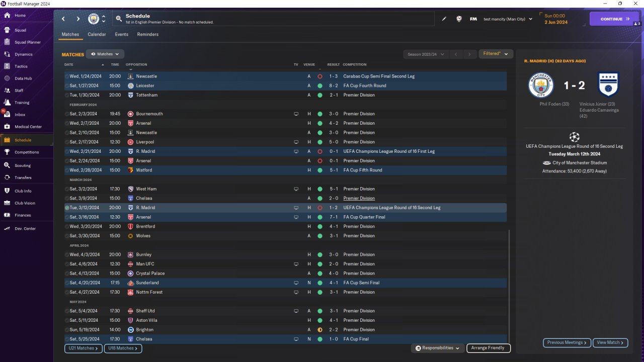This screenshot has height=362, width=644.
Task: Toggle the marker on Wed 2/21 R. Madrid row
Action: (67, 151)
